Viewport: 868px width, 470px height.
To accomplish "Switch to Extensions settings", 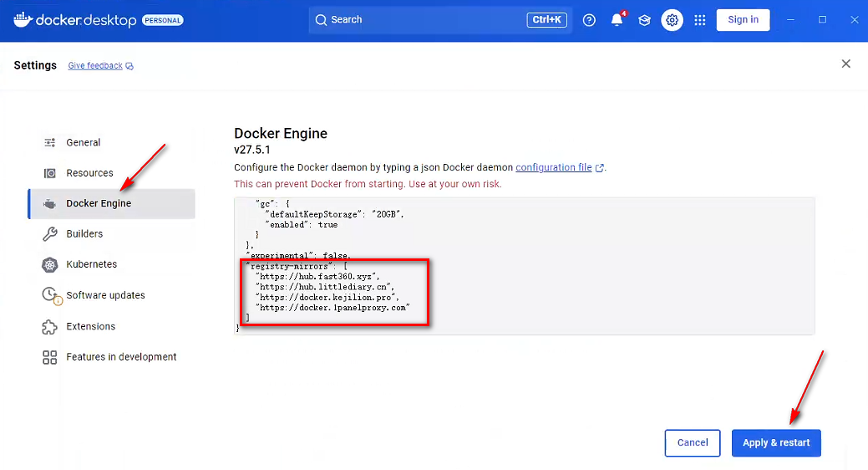I will (x=111, y=326).
